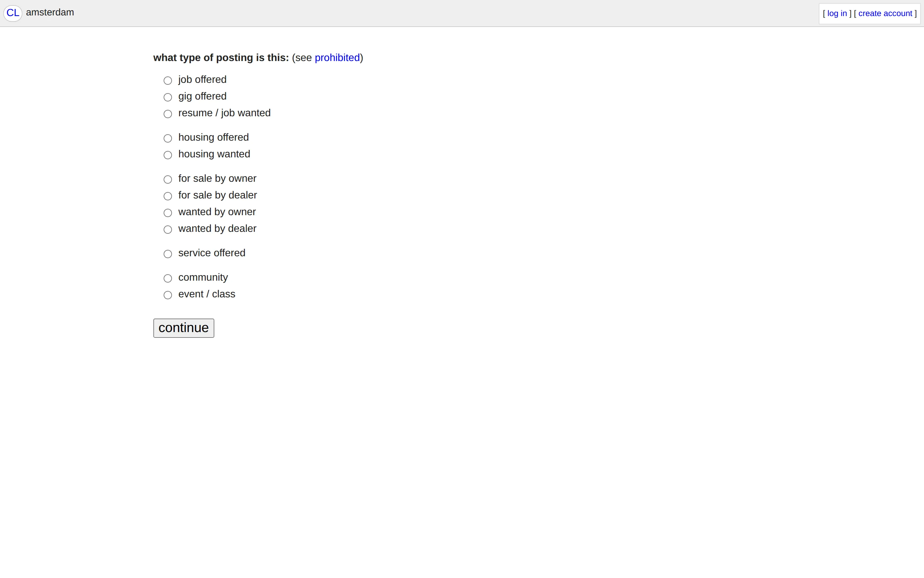Screen dimensions: 924x578
Task: Click the CL craigslist logo
Action: click(x=13, y=13)
